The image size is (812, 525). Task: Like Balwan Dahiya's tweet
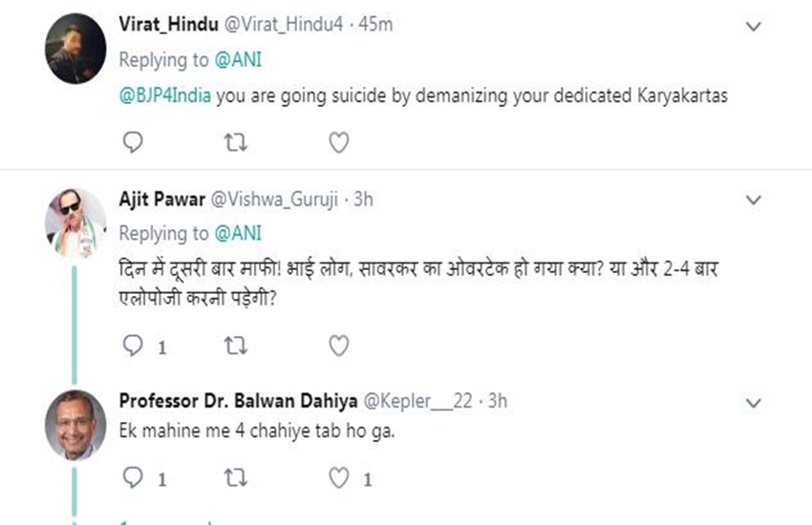(x=338, y=477)
